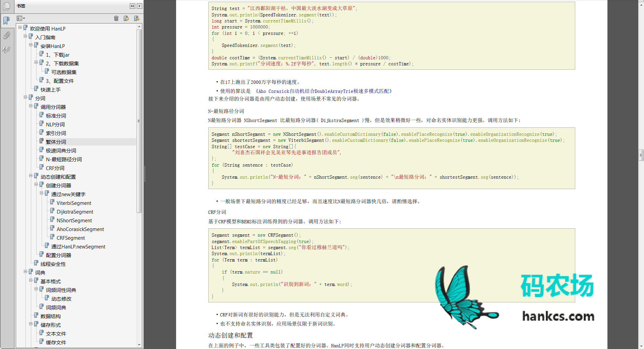Open the signatures panel icon
The height and width of the screenshot is (349, 644).
6,50
